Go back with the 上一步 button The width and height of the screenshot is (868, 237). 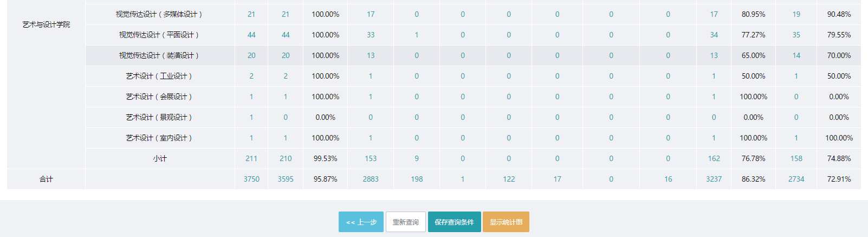(x=361, y=222)
